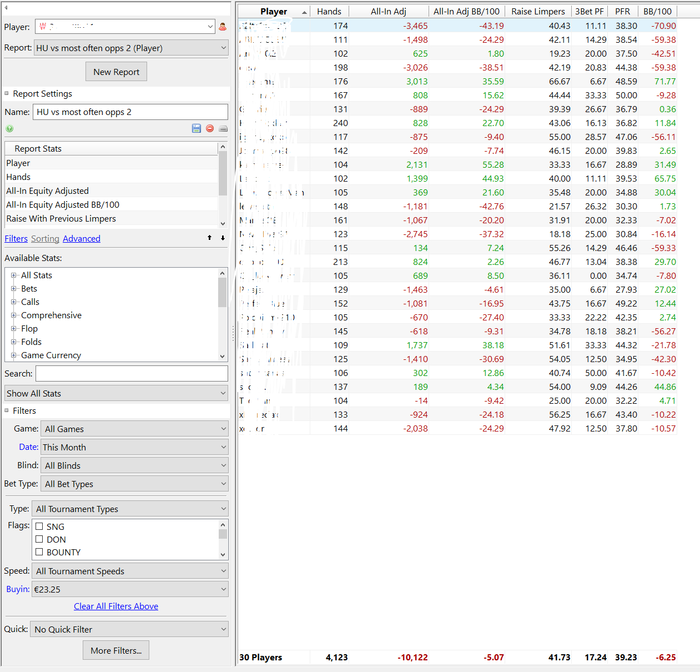Viewport: 700px width, 672px height.
Task: Collapse the Filters section
Action: pyautogui.click(x=7, y=410)
